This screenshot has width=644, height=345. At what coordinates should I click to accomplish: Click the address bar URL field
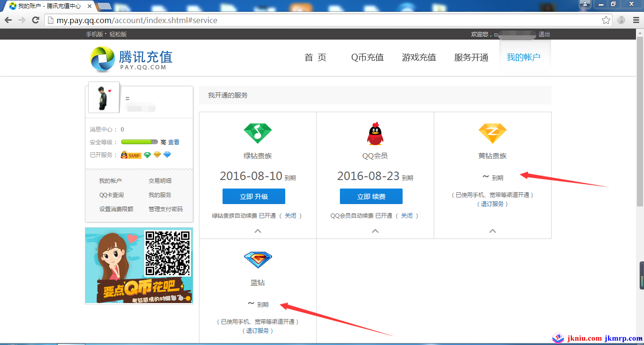(321, 20)
